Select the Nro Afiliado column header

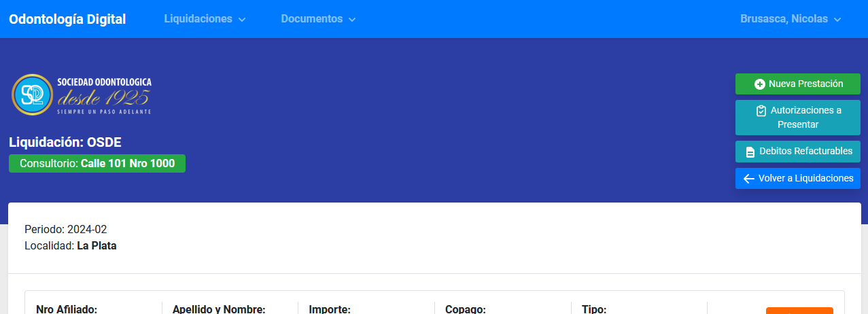(67, 309)
